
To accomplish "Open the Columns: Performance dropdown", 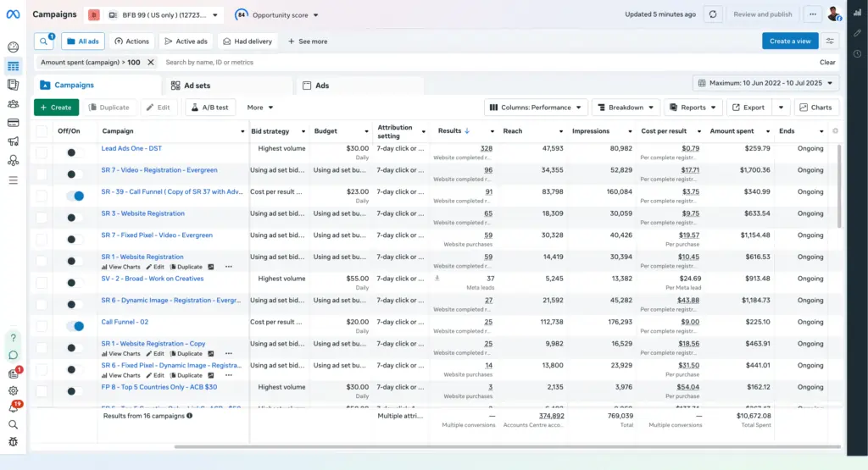I will pos(536,108).
